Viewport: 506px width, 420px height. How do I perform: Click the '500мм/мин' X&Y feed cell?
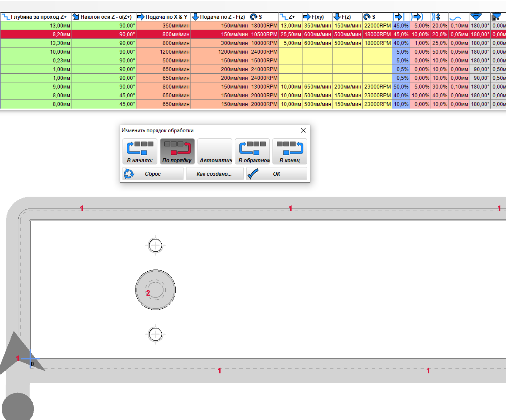pos(163,60)
